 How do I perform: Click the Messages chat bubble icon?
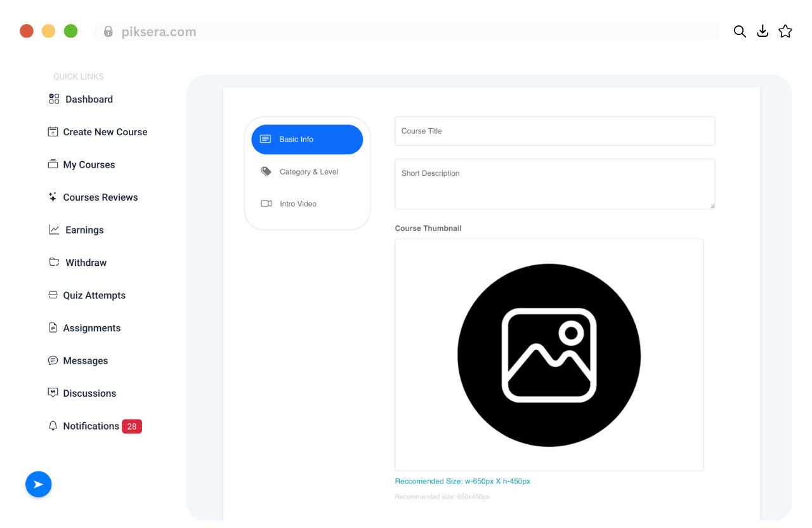53,360
